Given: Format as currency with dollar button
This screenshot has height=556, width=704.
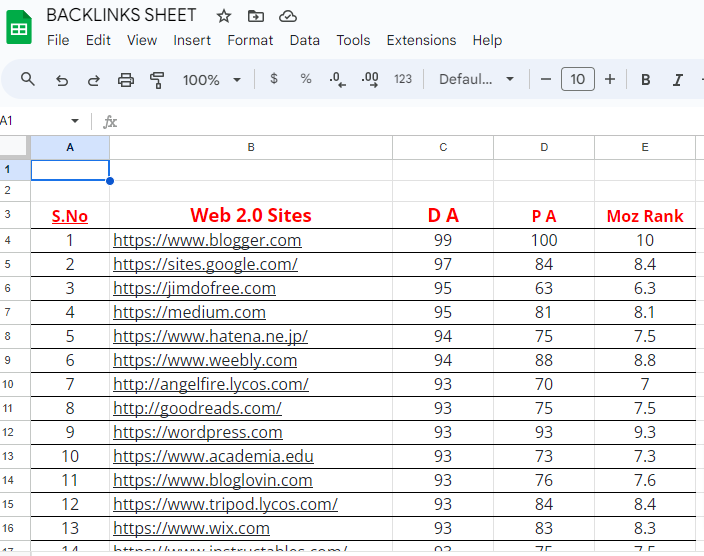Looking at the screenshot, I should point(274,79).
